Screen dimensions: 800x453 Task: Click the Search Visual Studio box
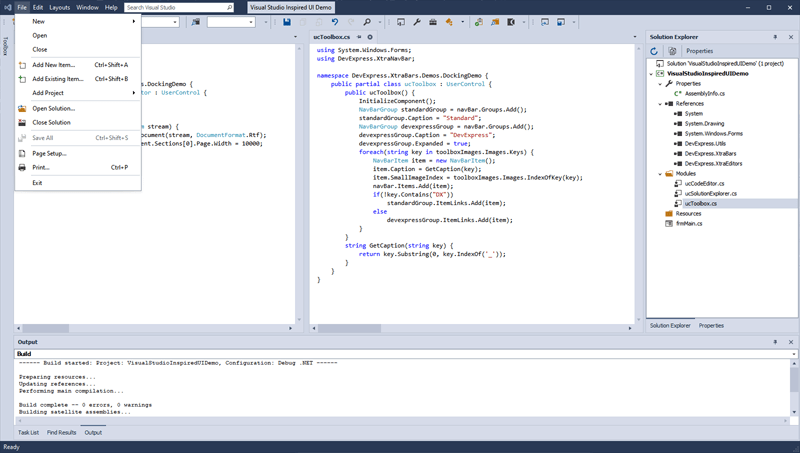point(179,7)
